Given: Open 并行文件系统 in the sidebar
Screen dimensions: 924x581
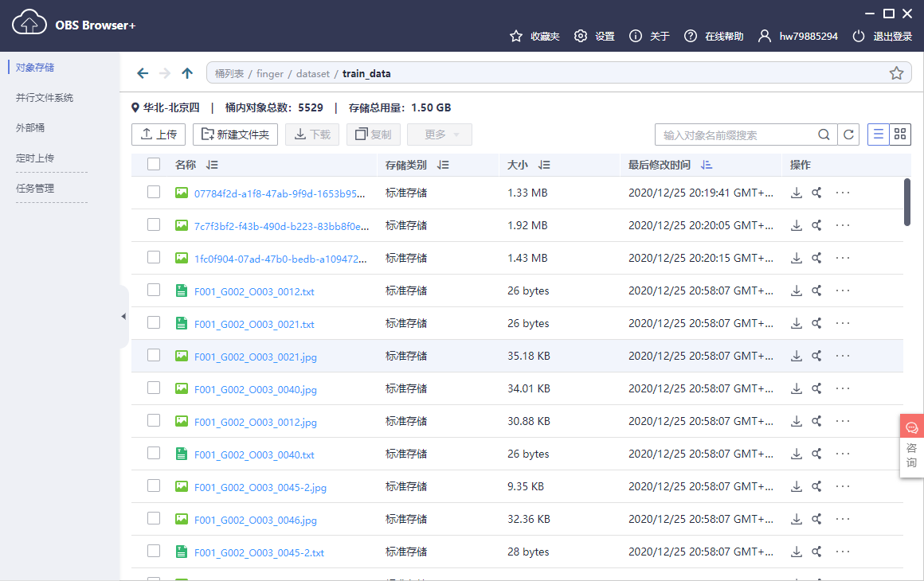Looking at the screenshot, I should (x=45, y=98).
